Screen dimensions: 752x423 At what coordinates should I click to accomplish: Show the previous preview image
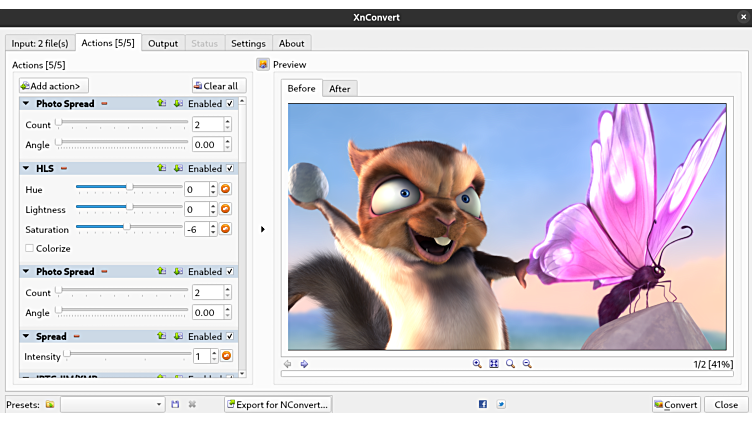(288, 364)
